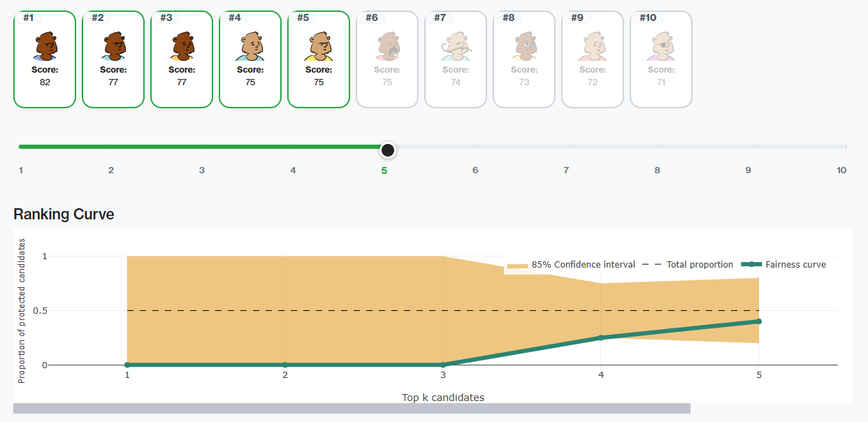Click the fairness curve point at k=2
The image size is (868, 422).
tap(285, 365)
